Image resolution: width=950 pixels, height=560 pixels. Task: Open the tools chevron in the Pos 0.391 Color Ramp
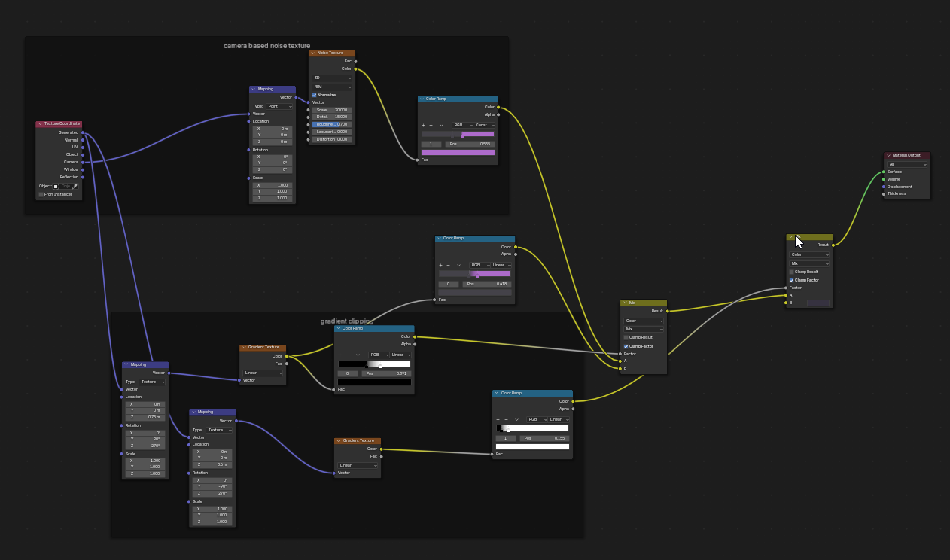[358, 355]
